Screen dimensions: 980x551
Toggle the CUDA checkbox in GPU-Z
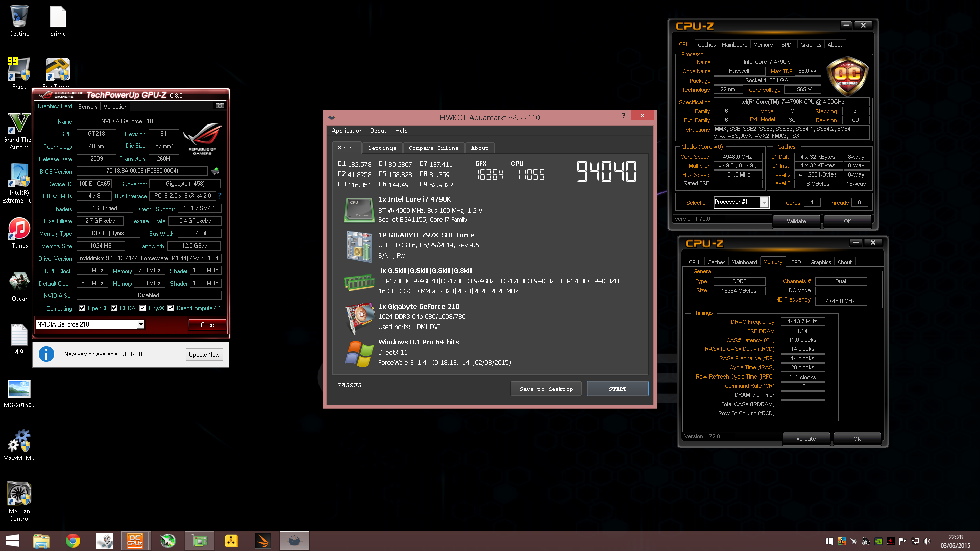point(114,308)
